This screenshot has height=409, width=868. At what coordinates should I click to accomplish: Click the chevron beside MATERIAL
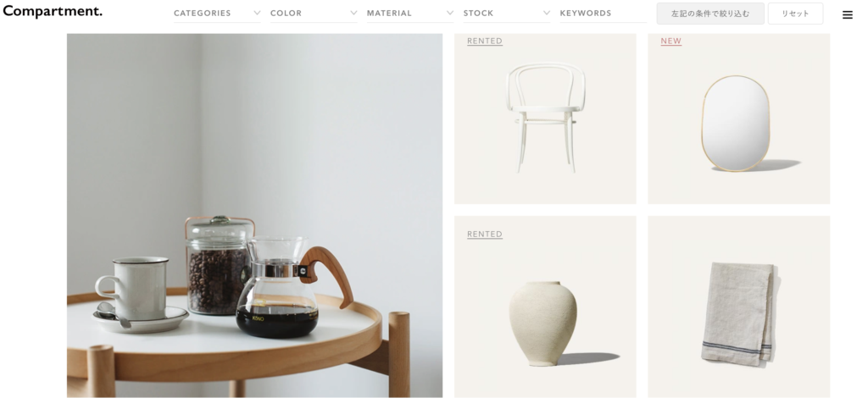(x=450, y=13)
